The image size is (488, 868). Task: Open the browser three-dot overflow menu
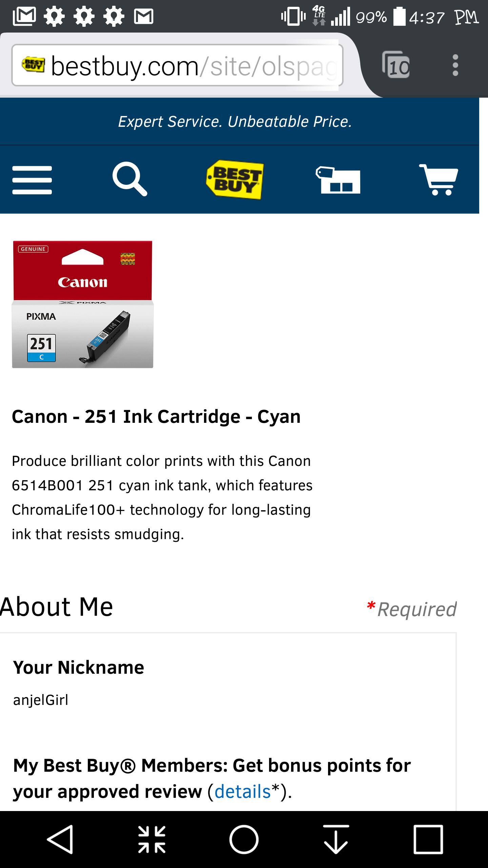point(455,65)
